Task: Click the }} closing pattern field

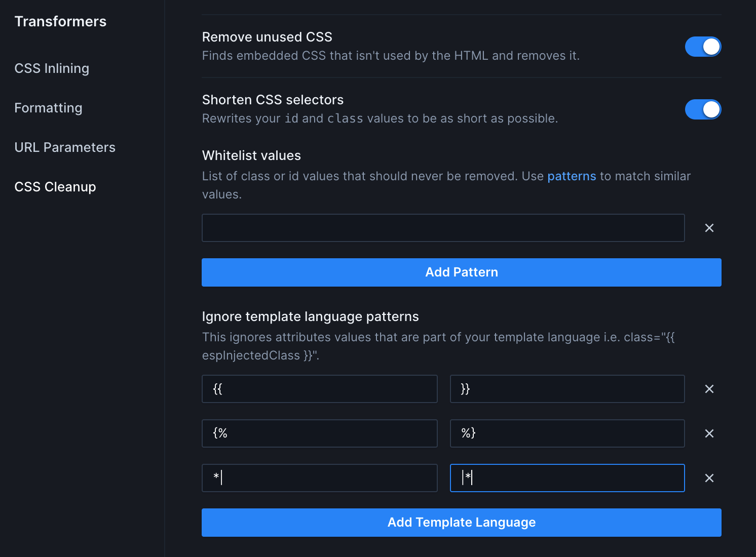Action: pyautogui.click(x=568, y=389)
